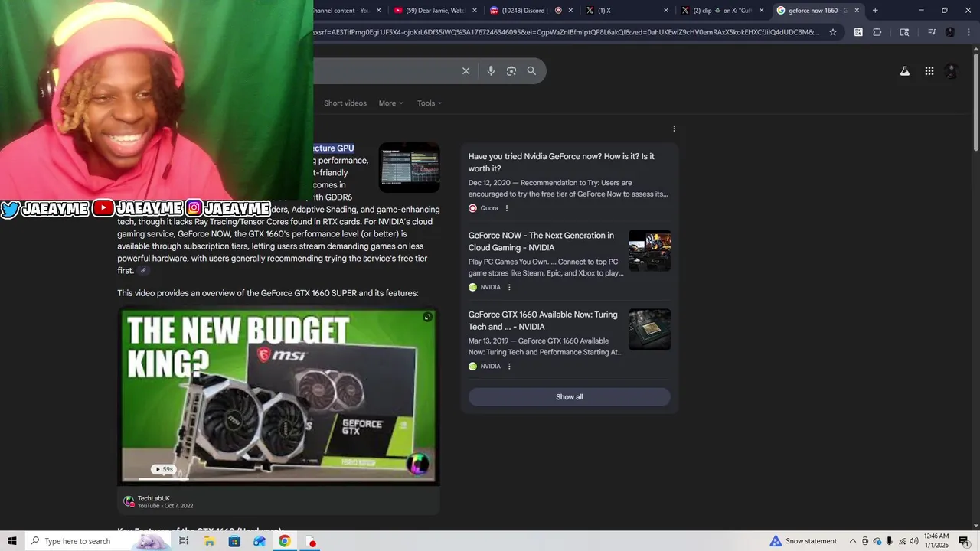Click the source link icon after 'free tier first'

tap(142, 270)
